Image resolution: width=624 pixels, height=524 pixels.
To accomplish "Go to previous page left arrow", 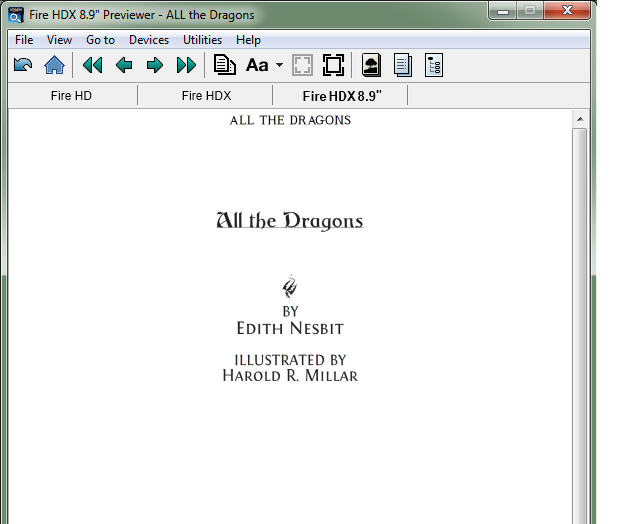I will [124, 65].
